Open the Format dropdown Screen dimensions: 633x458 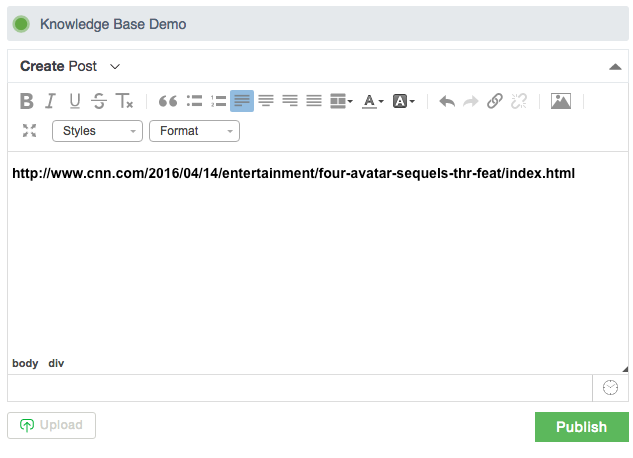[x=194, y=131]
